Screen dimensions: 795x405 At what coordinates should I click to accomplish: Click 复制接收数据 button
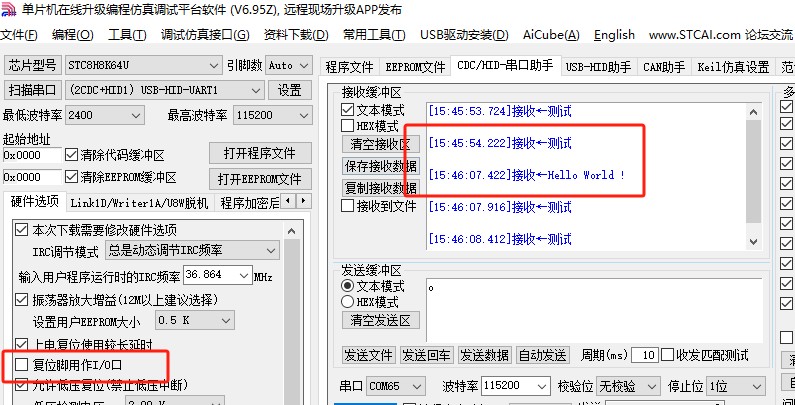381,188
